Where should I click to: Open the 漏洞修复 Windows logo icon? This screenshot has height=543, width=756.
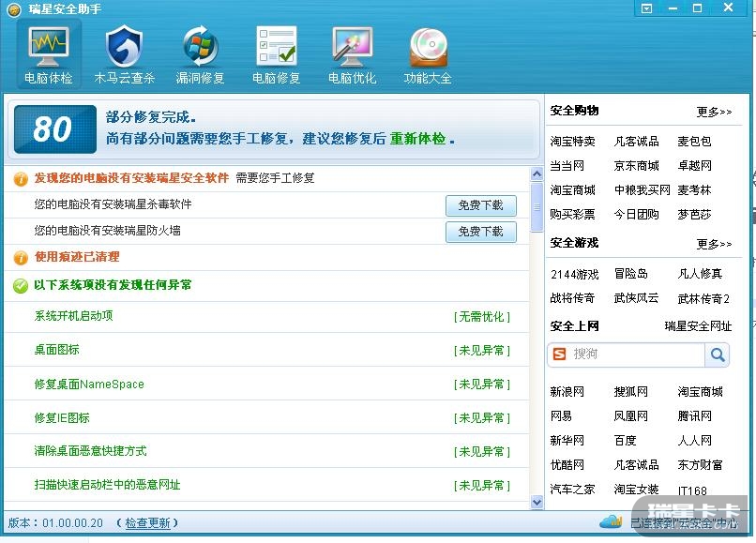(200, 54)
